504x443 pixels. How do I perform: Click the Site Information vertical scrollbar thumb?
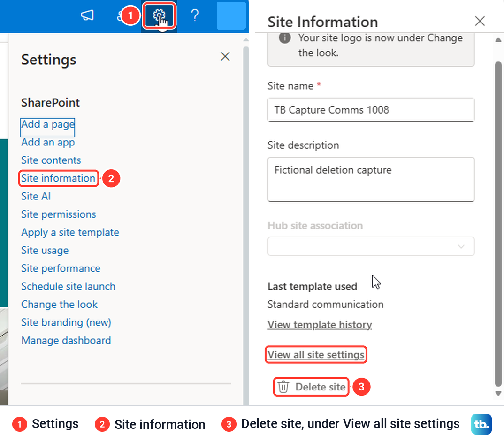point(498,224)
